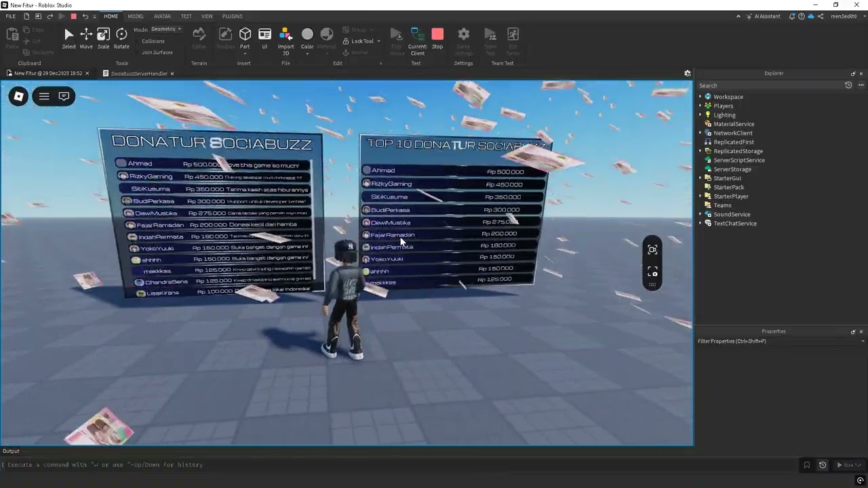Click the Exit Game icon
Viewport: 868px width, 488px height.
pyautogui.click(x=513, y=41)
